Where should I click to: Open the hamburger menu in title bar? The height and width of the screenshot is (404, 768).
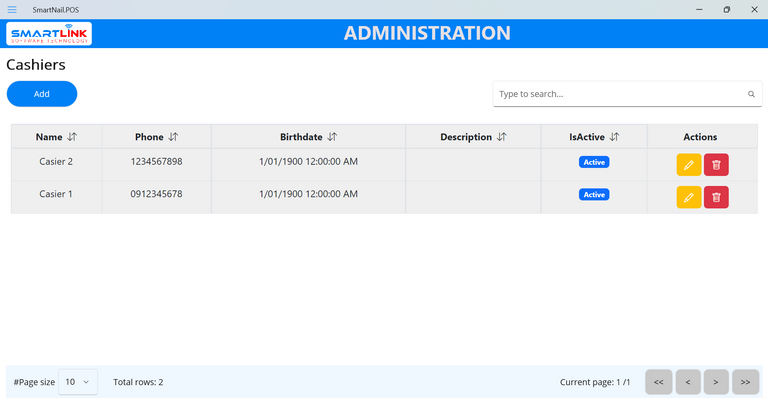click(12, 9)
